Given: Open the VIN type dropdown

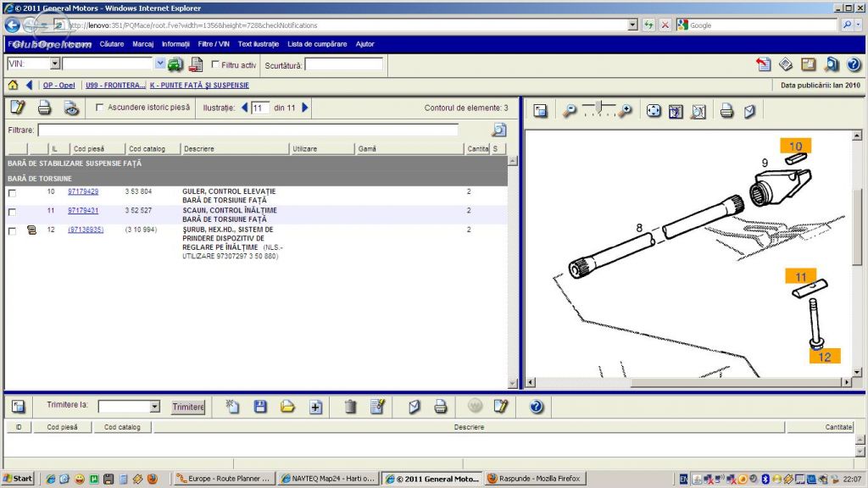Looking at the screenshot, I should [x=55, y=64].
